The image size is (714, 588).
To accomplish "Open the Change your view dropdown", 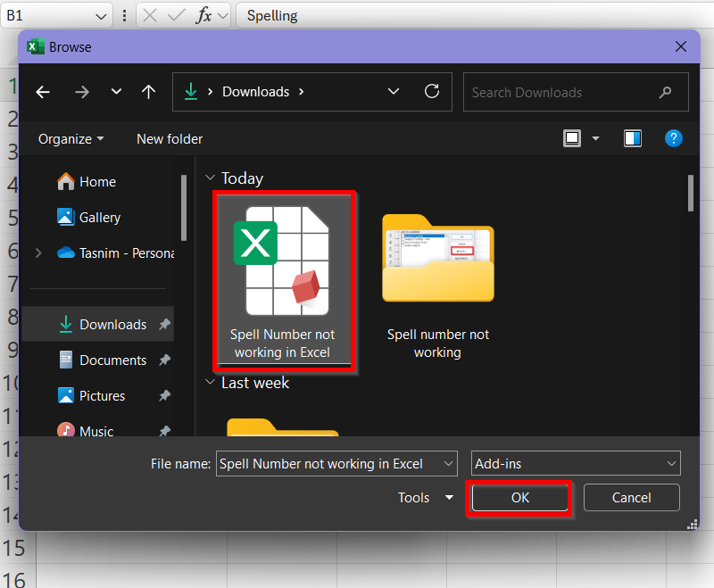I will tap(595, 139).
